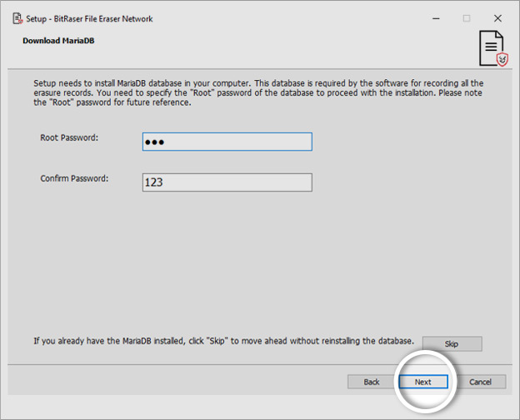Click the BitRaser document shield logo
Screen dimensions: 520x420
pos(493,48)
